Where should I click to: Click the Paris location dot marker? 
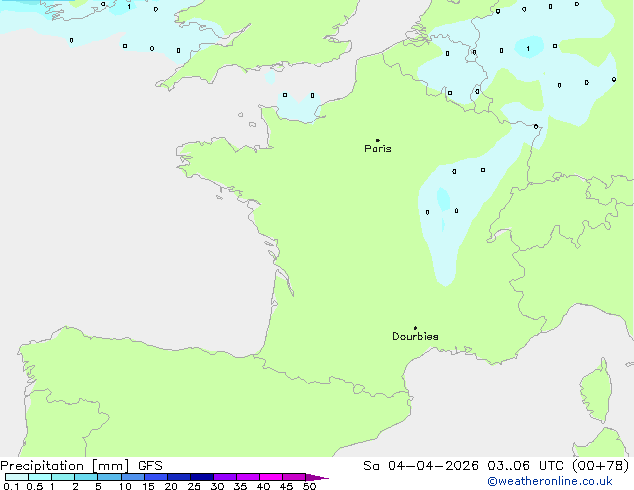click(378, 140)
